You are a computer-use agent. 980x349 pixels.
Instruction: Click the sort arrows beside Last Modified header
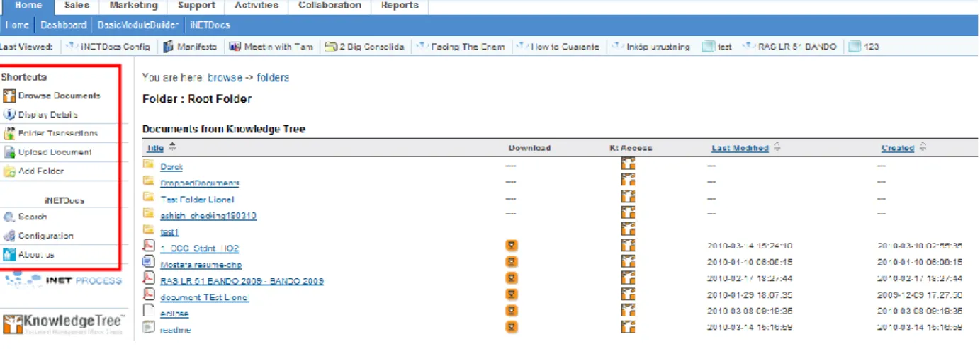tap(777, 147)
